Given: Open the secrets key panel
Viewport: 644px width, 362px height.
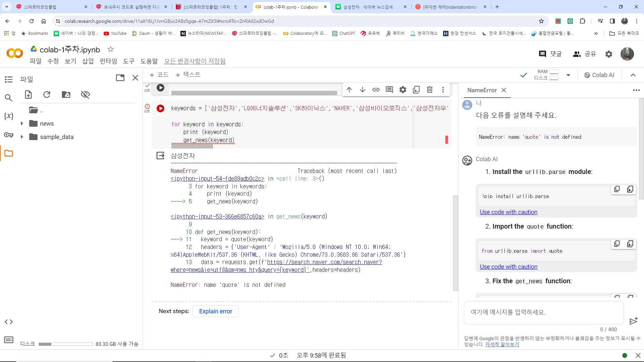Looking at the screenshot, I should point(9,135).
